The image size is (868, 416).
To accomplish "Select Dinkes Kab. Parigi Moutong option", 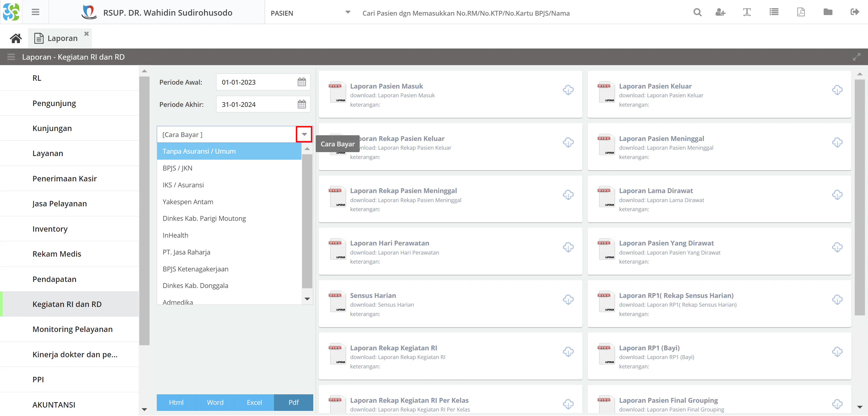I will point(229,218).
